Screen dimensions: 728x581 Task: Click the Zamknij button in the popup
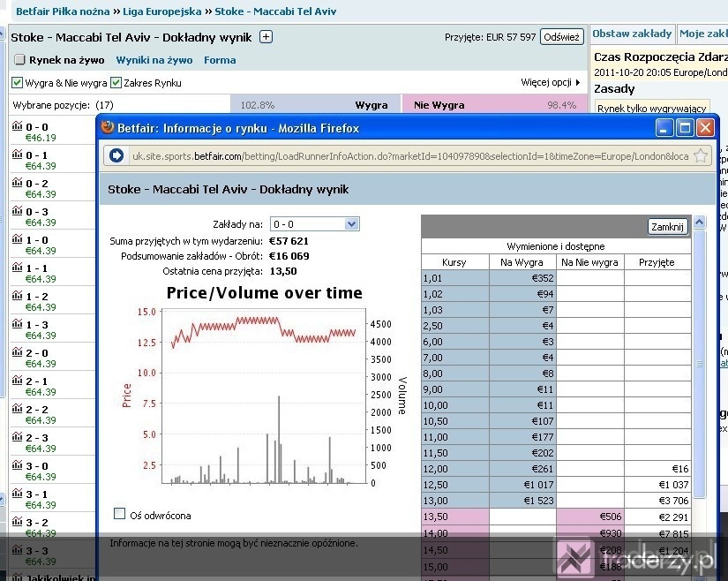click(x=668, y=227)
